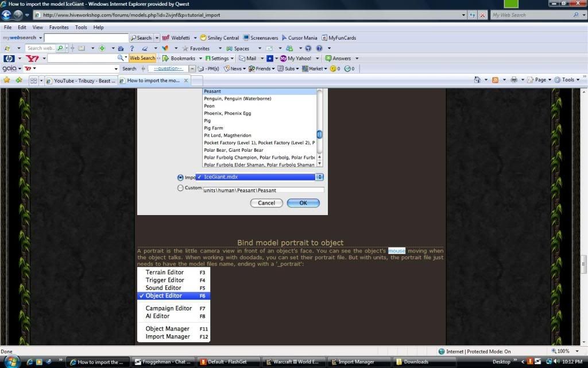Image resolution: width=588 pixels, height=368 pixels.
Task: Open Yahoo Mail from the toolbar
Action: (247, 59)
